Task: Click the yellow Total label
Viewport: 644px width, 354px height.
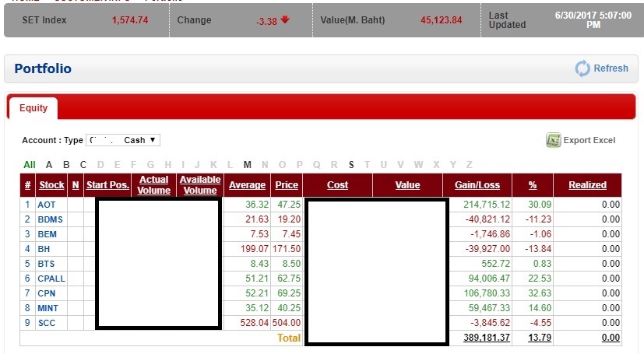Action: click(289, 338)
